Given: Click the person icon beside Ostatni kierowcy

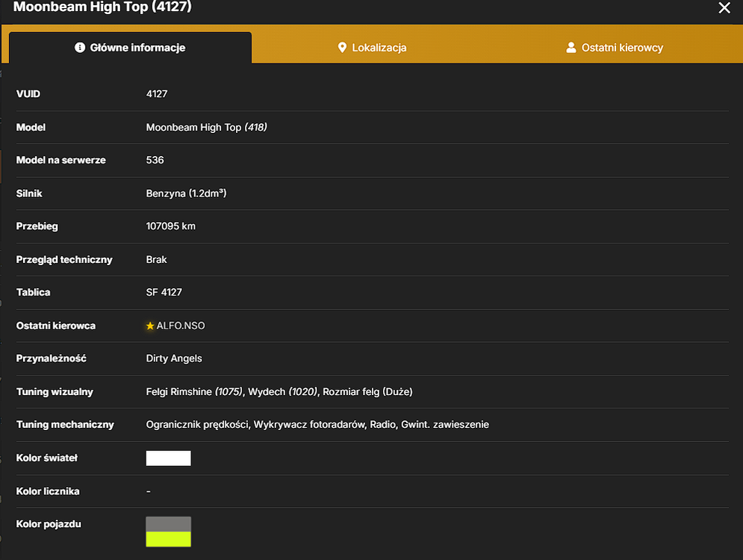Looking at the screenshot, I should pos(571,47).
